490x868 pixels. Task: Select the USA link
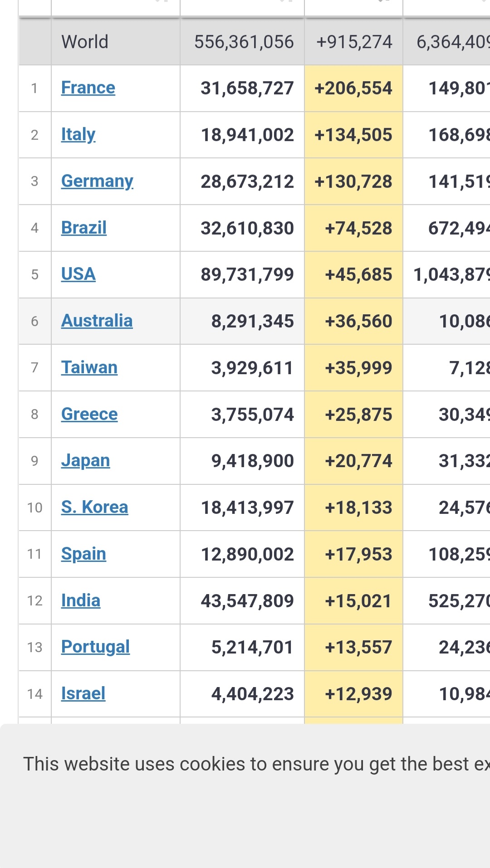pyautogui.click(x=78, y=274)
